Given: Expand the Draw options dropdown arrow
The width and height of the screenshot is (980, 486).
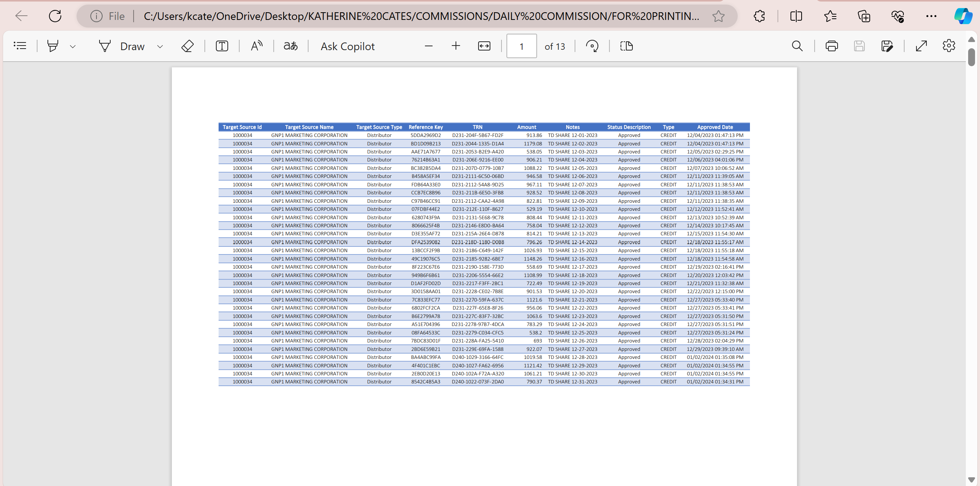Looking at the screenshot, I should click(160, 47).
